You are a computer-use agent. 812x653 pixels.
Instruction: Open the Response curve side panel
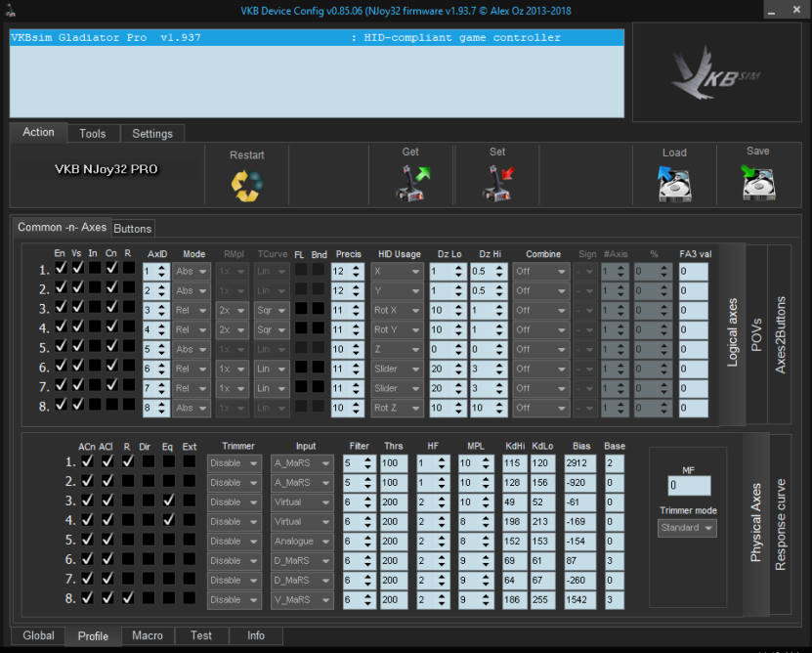(x=781, y=526)
